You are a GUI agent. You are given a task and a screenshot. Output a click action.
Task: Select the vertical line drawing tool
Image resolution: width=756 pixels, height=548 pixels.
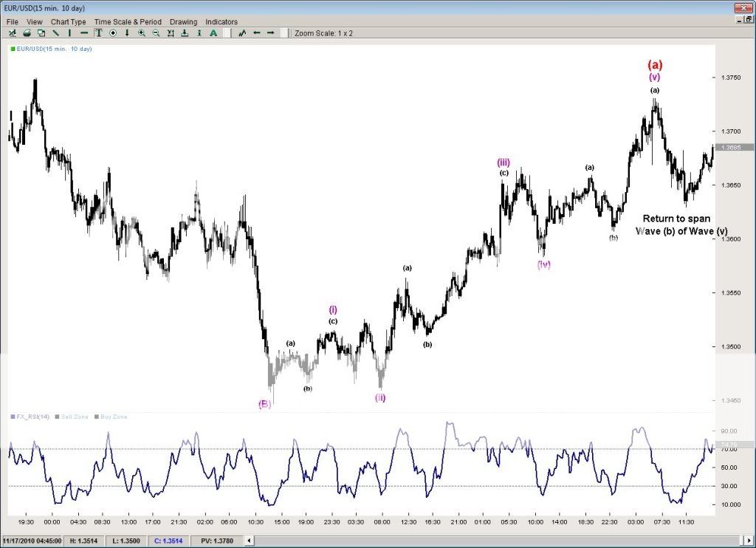click(69, 33)
